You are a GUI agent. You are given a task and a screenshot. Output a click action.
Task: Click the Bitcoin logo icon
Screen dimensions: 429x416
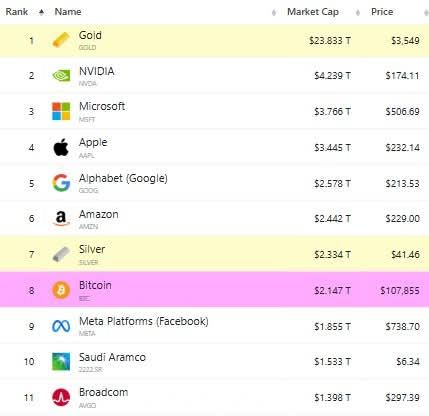click(x=61, y=290)
